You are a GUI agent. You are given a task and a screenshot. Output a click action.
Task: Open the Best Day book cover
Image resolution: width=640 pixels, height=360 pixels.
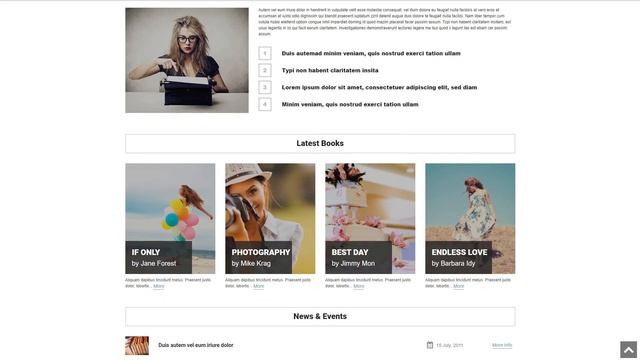[370, 218]
